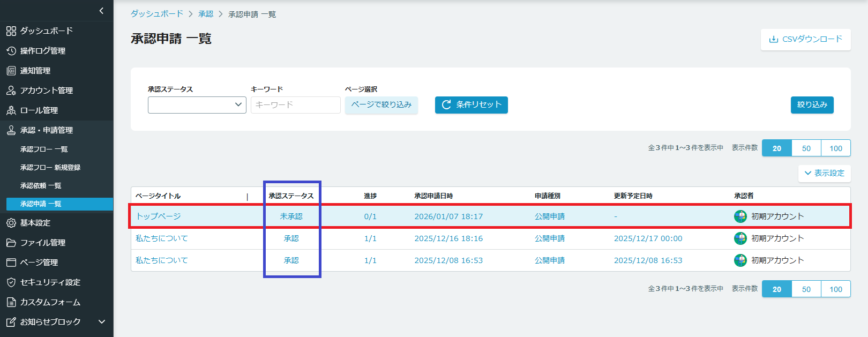Expand the お知らせブロック menu
This screenshot has width=868, height=337.
[102, 322]
